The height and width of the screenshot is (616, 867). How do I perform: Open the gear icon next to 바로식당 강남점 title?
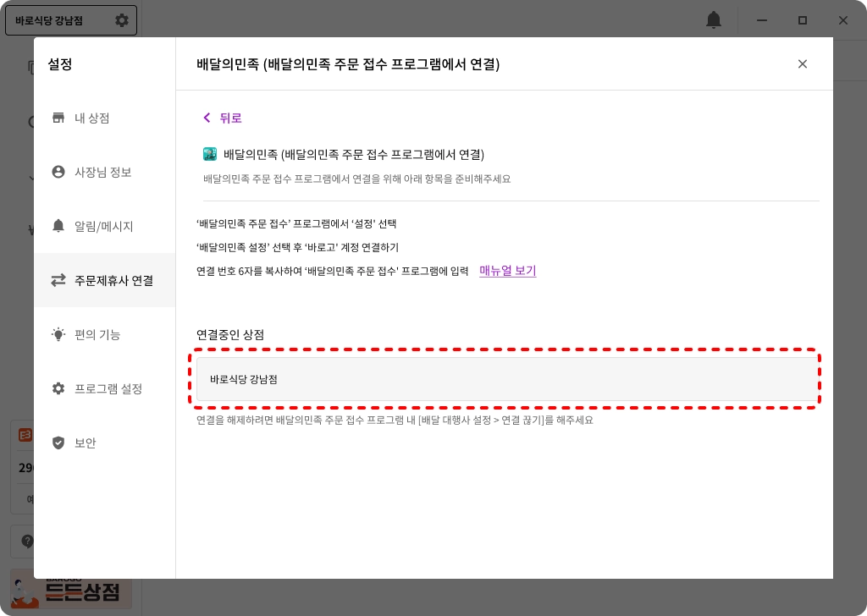click(x=122, y=20)
